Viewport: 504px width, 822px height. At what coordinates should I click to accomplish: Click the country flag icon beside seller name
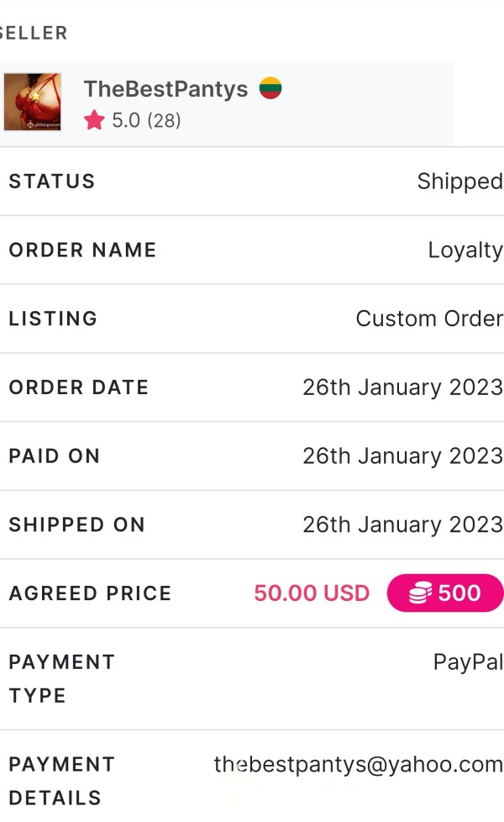tap(270, 87)
